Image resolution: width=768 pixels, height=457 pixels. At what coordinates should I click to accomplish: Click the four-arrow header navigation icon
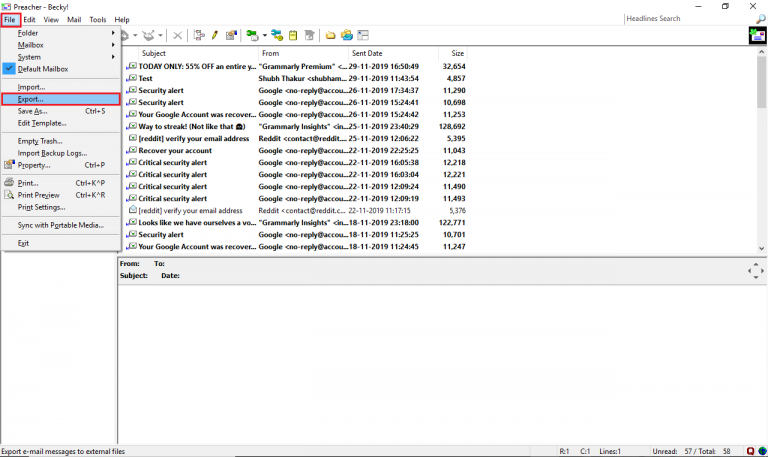(x=756, y=270)
